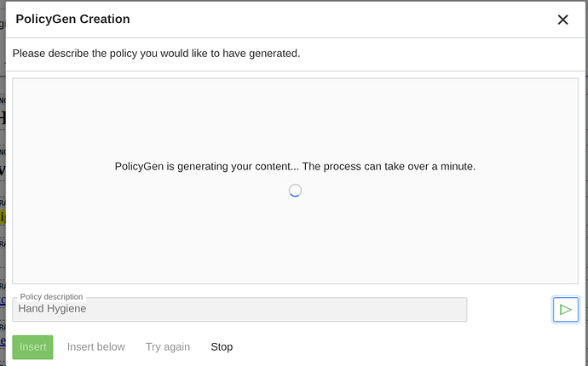The width and height of the screenshot is (588, 366).
Task: Click the bold heading at the left edge
Action: click(x=3, y=119)
